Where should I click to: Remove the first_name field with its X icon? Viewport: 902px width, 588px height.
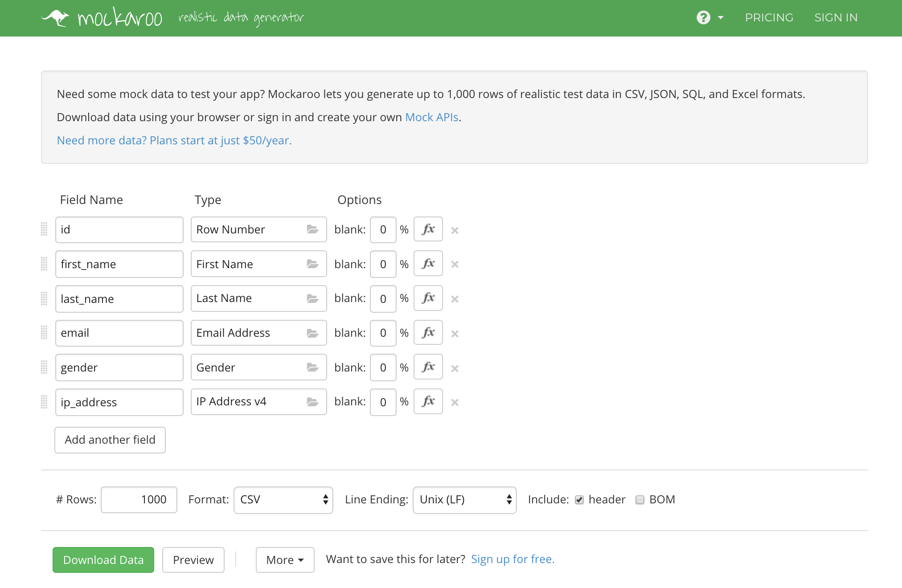(455, 265)
